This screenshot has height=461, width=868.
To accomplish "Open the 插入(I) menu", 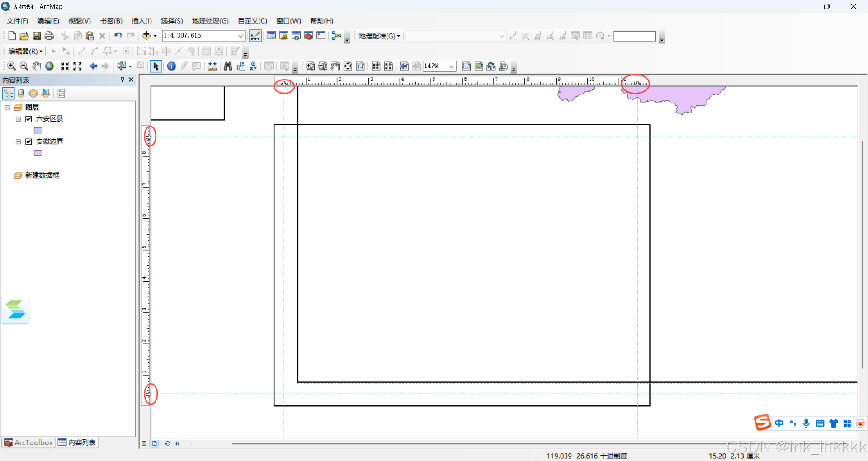I will click(142, 21).
